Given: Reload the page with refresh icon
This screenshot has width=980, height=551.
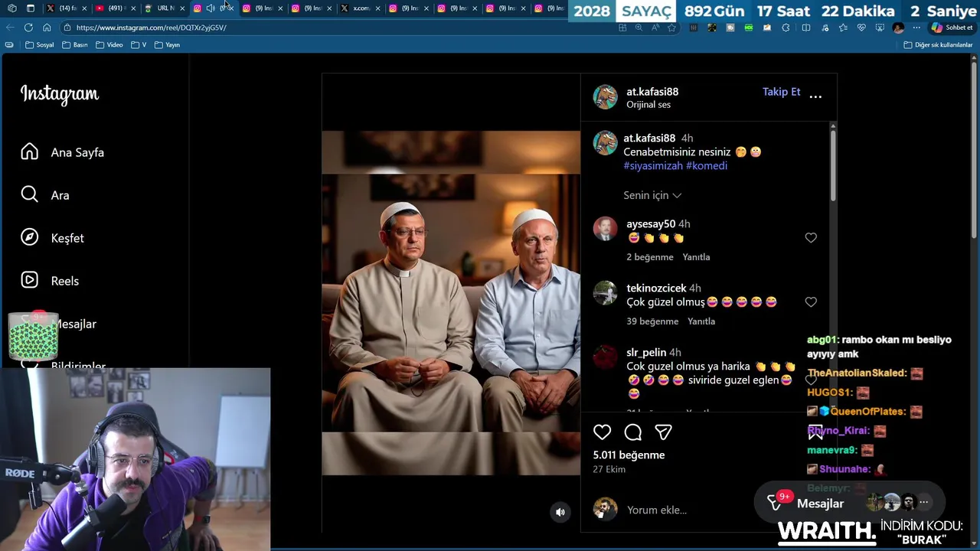Looking at the screenshot, I should [x=28, y=28].
